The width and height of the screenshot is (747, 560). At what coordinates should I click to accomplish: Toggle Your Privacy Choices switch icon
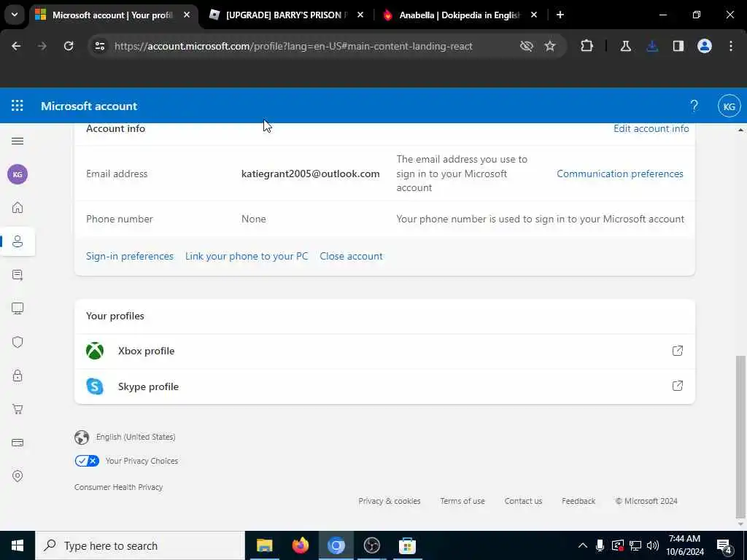[87, 461]
